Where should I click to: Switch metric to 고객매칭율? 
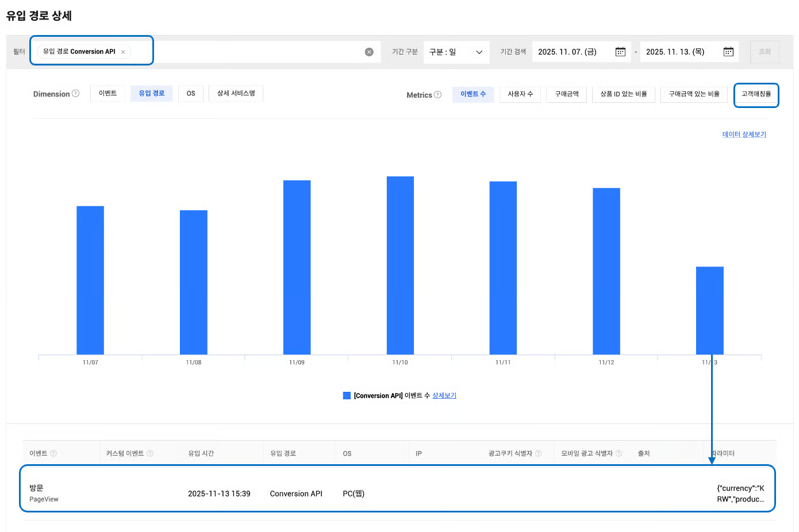point(756,94)
